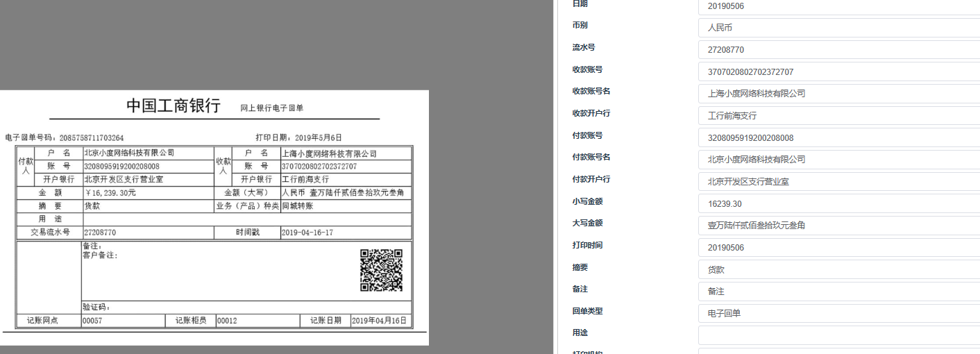Click 记账柜员 value 00012
The width and height of the screenshot is (980, 354).
[x=227, y=321]
